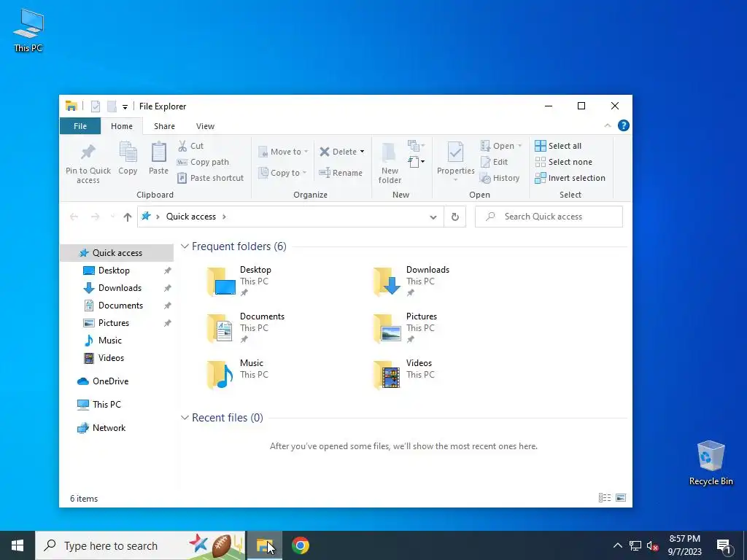Select Quick access in navigation pane

coord(117,253)
